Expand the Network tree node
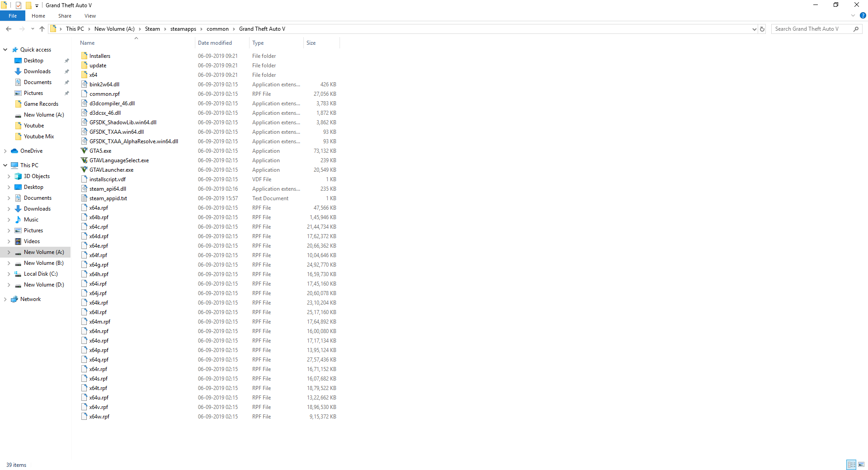 tap(5, 299)
